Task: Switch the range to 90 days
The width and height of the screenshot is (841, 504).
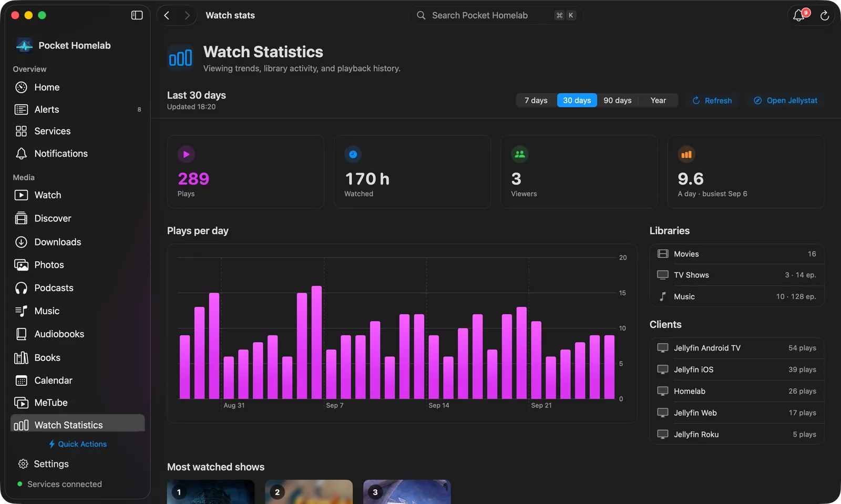Action: 618,100
